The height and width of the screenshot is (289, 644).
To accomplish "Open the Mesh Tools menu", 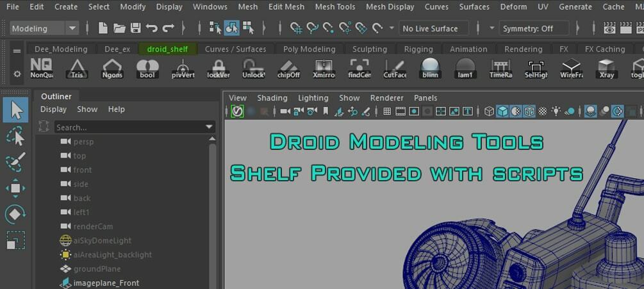I will click(x=334, y=7).
